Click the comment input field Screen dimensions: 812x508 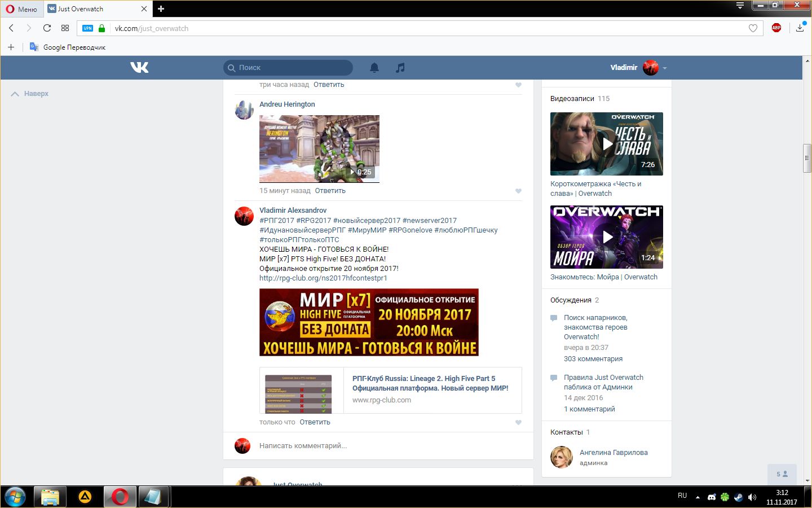383,446
